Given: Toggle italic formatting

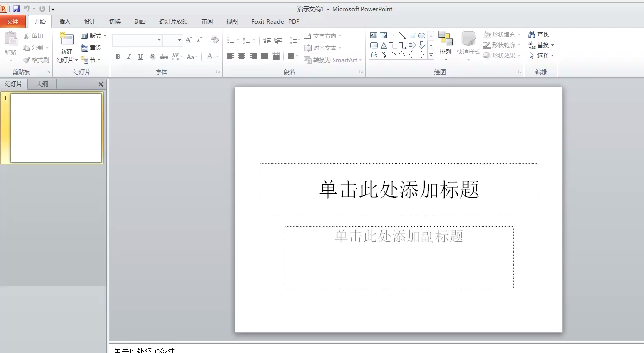Looking at the screenshot, I should (129, 57).
